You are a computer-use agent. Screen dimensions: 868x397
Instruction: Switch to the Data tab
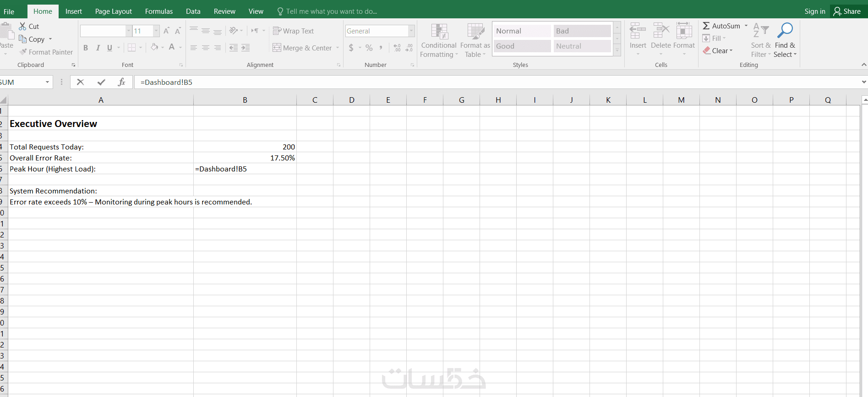(x=193, y=11)
